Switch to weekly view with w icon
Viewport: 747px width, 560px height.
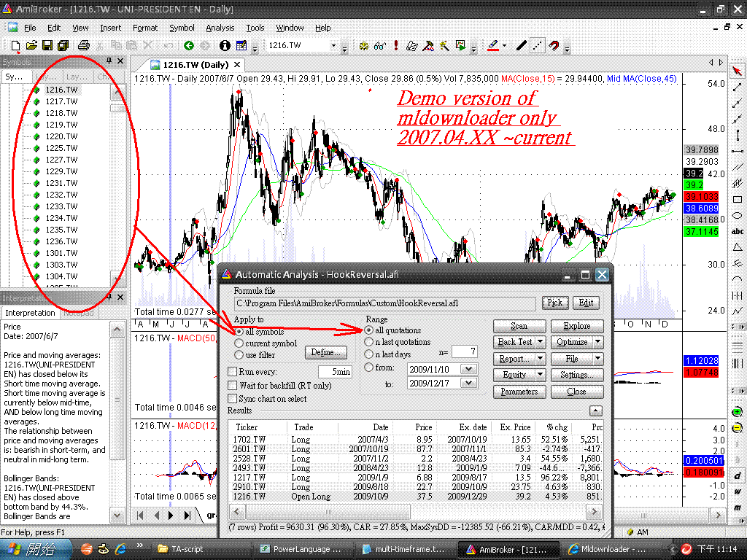coord(738,491)
